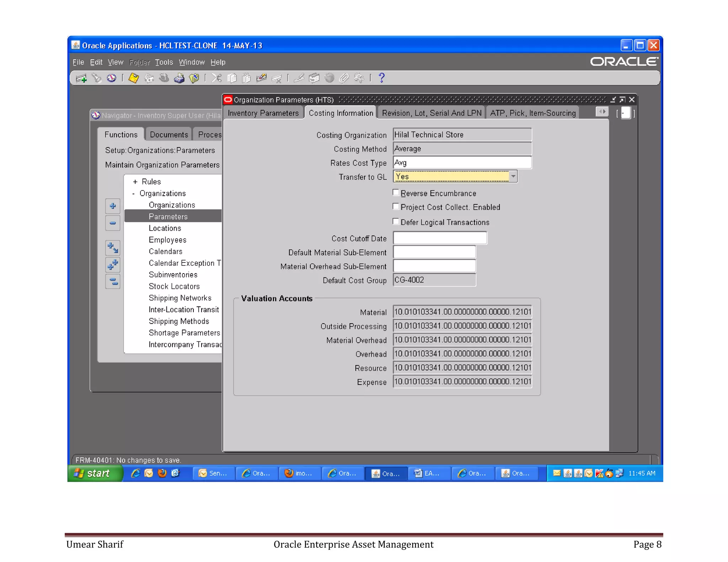728x562 pixels.
Task: Switch to the Inventory Parameters tab
Action: tap(263, 113)
